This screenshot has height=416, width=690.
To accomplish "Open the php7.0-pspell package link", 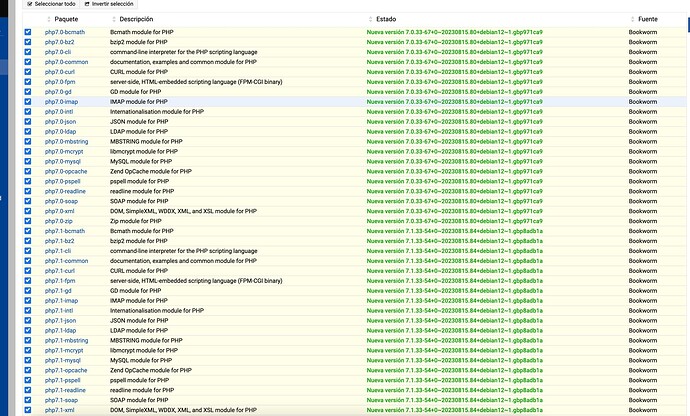I will click(x=62, y=181).
